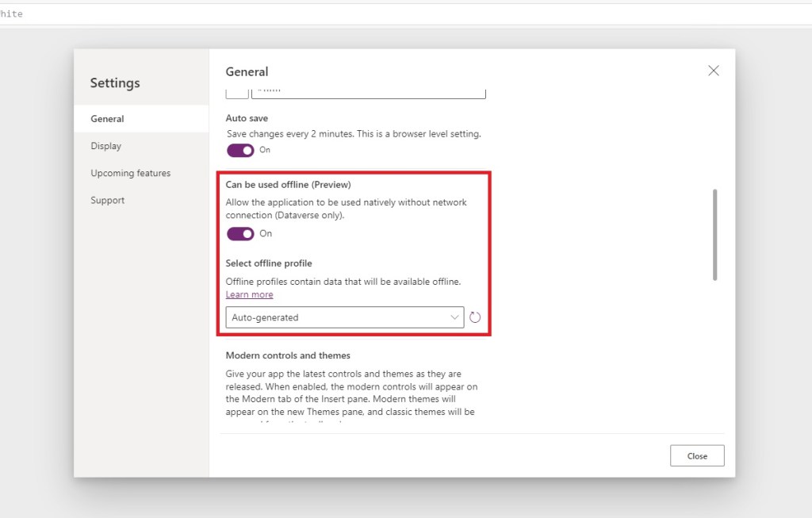Open the Upcoming features tab
812x518 pixels.
pos(131,173)
